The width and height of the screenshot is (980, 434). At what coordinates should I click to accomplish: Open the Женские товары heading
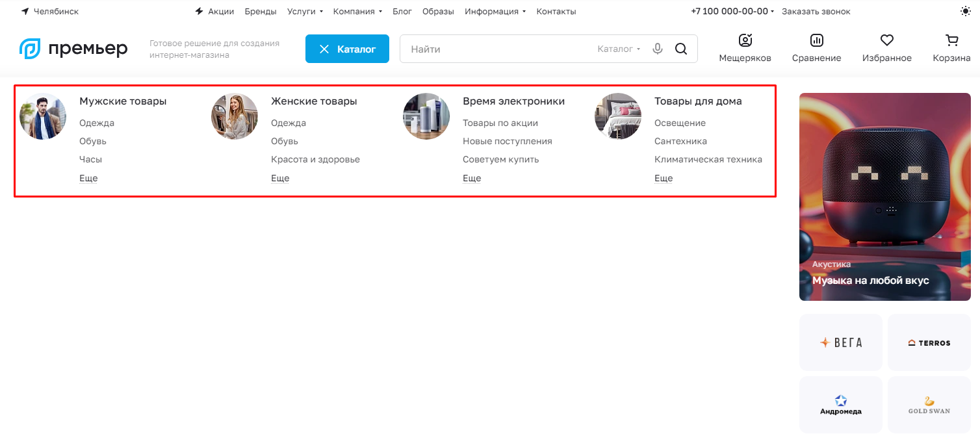(314, 101)
